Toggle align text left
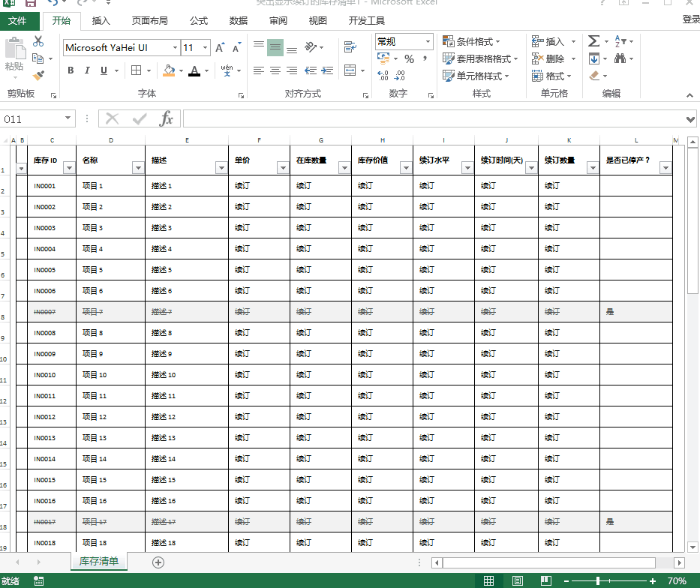Viewport: 700px width, 588px height. (x=259, y=70)
